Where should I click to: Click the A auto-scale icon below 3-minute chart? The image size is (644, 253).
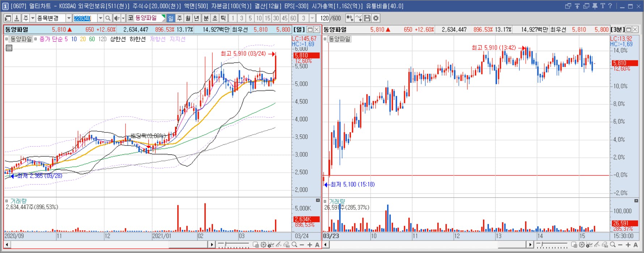pyautogui.click(x=636, y=245)
